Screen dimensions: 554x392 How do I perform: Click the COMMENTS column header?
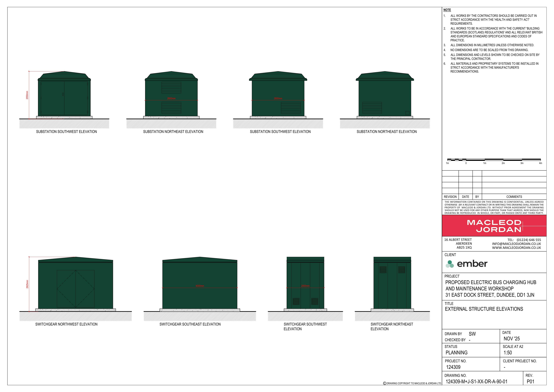514,197
